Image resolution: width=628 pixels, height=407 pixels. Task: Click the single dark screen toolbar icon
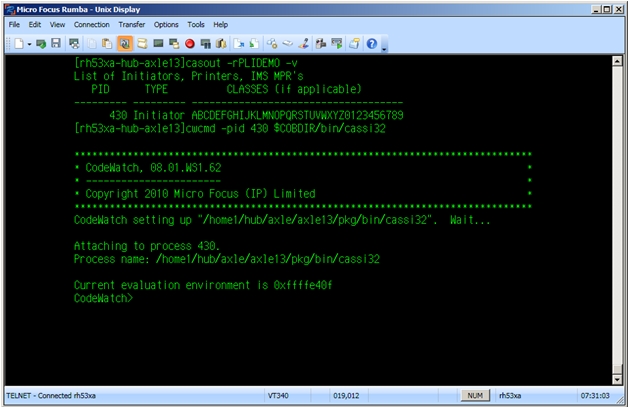[x=158, y=43]
